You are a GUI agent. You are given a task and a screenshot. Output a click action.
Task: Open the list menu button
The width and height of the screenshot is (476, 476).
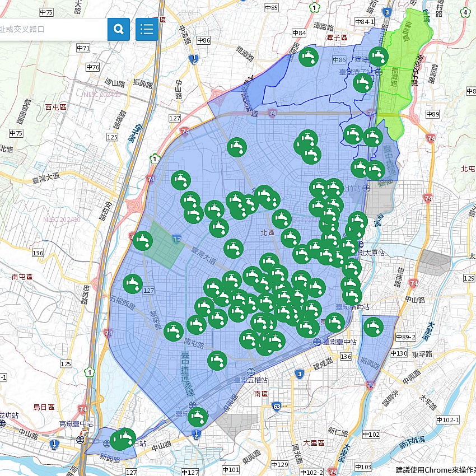[147, 29]
